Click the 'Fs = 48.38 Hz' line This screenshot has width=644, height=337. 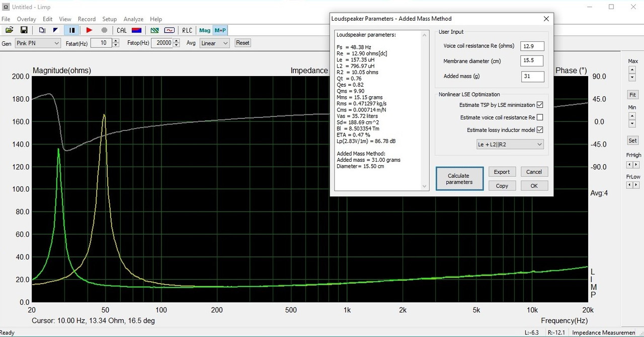point(354,47)
